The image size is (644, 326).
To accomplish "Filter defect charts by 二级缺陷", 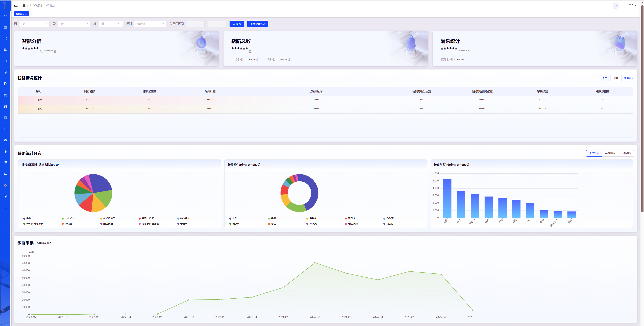I will coord(626,153).
